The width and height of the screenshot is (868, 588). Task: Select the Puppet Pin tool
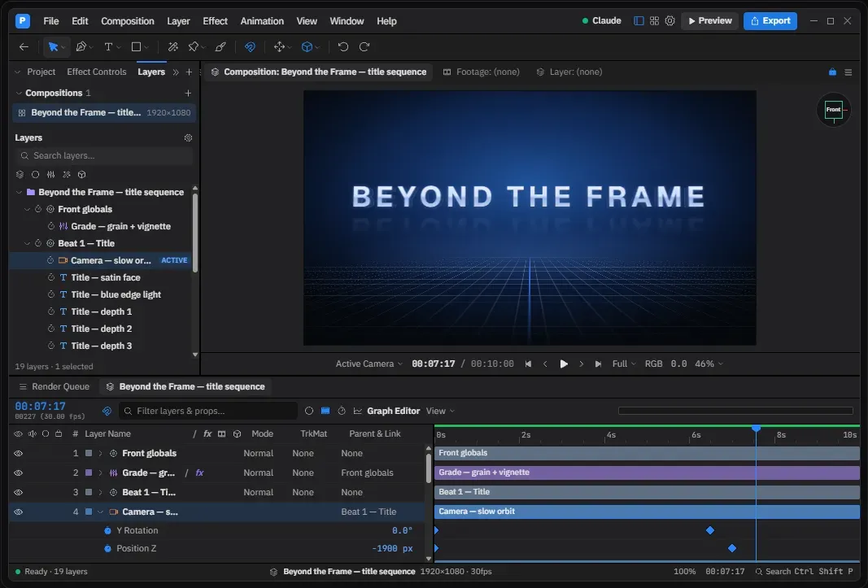pyautogui.click(x=193, y=47)
